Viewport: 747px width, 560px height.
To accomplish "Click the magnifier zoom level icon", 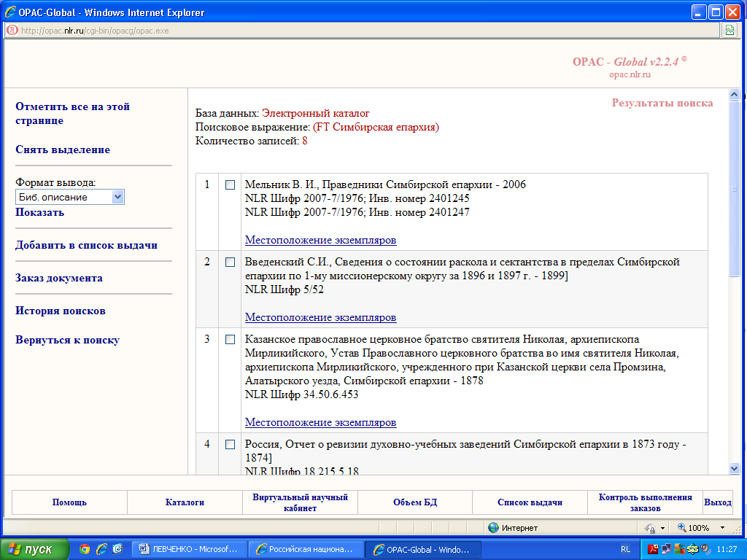I will (682, 528).
